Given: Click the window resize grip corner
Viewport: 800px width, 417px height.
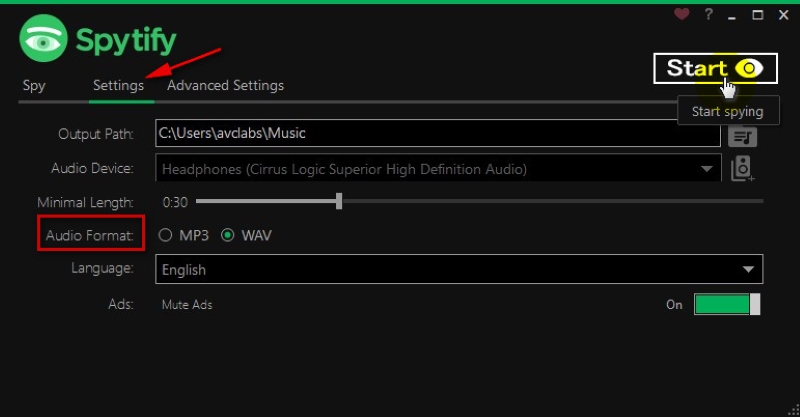Looking at the screenshot, I should click(793, 410).
